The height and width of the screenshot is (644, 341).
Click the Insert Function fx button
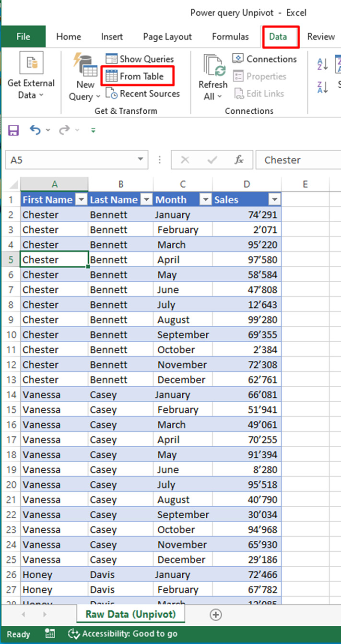(x=240, y=160)
